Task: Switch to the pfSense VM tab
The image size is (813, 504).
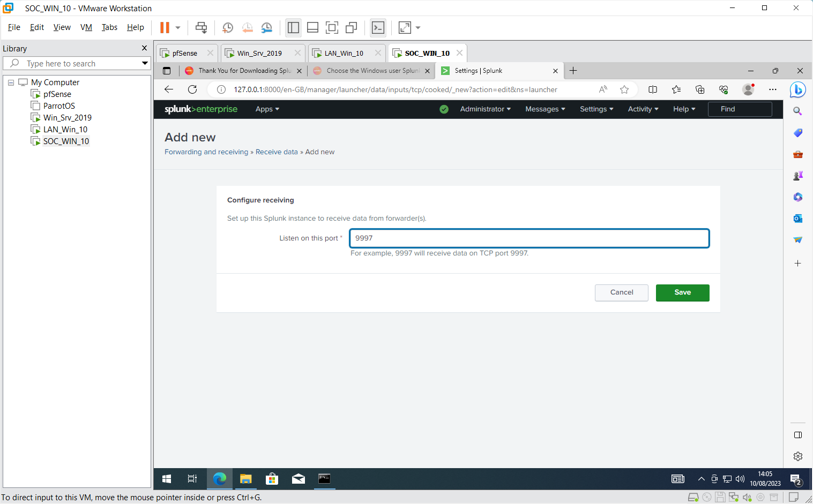Action: click(x=184, y=53)
